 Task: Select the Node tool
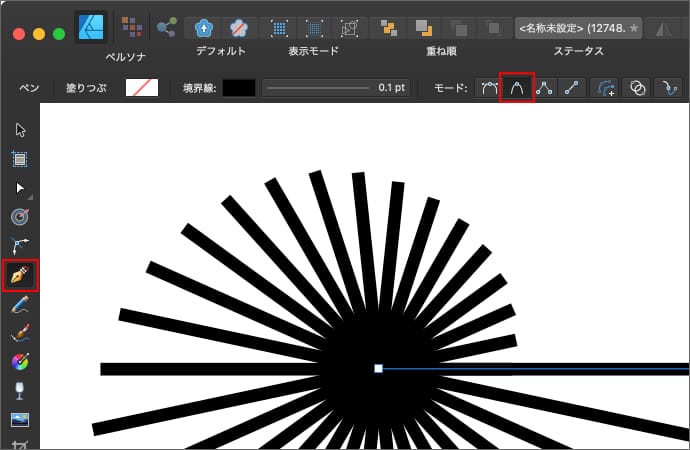[x=19, y=187]
